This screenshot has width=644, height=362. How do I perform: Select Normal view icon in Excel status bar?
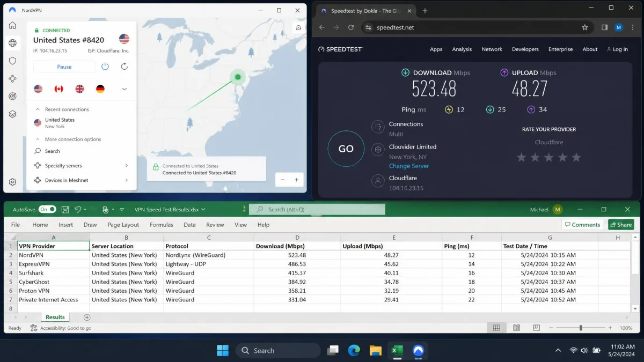496,328
